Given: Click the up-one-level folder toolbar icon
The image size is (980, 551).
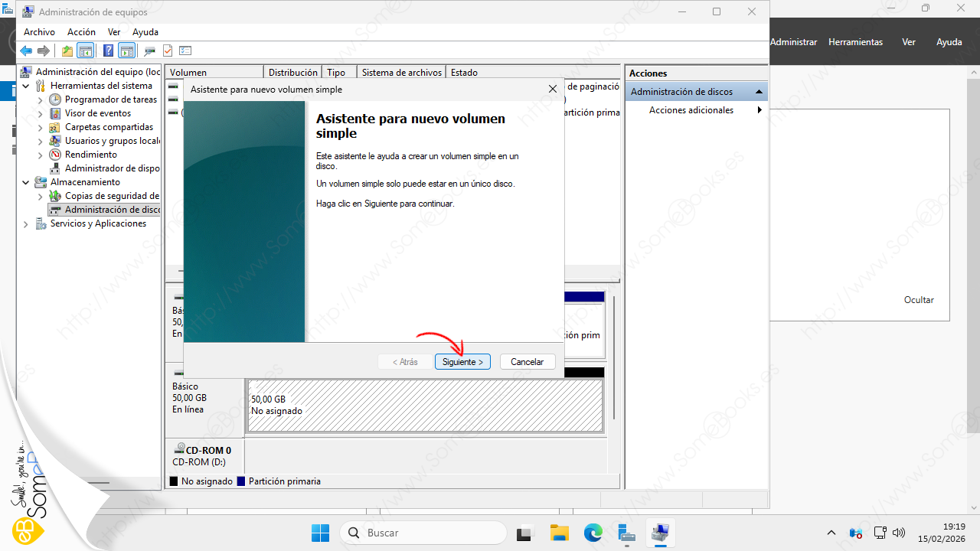Looking at the screenshot, I should [x=67, y=51].
